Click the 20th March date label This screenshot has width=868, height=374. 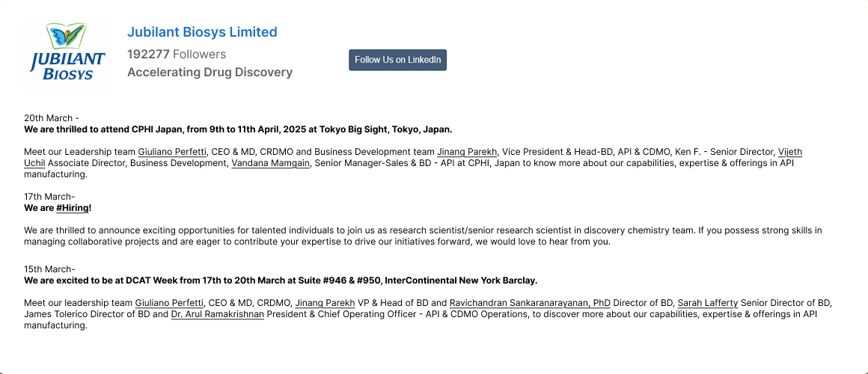(x=52, y=118)
